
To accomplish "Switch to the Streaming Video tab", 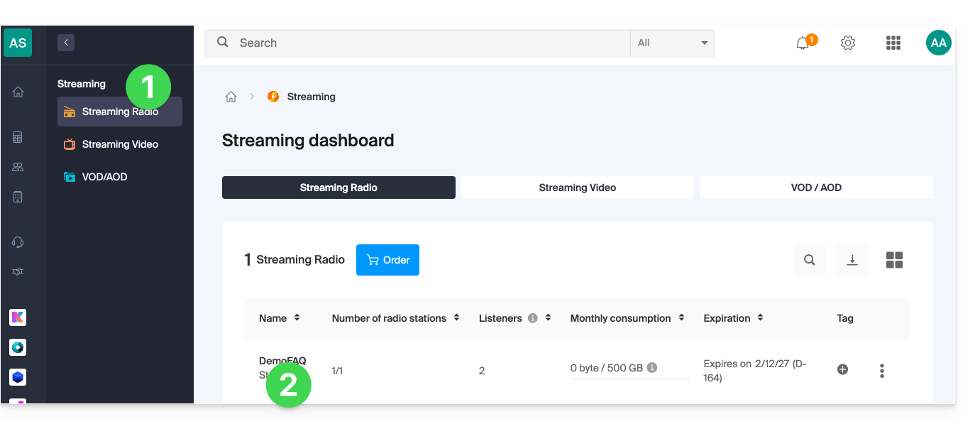I will (x=577, y=188).
